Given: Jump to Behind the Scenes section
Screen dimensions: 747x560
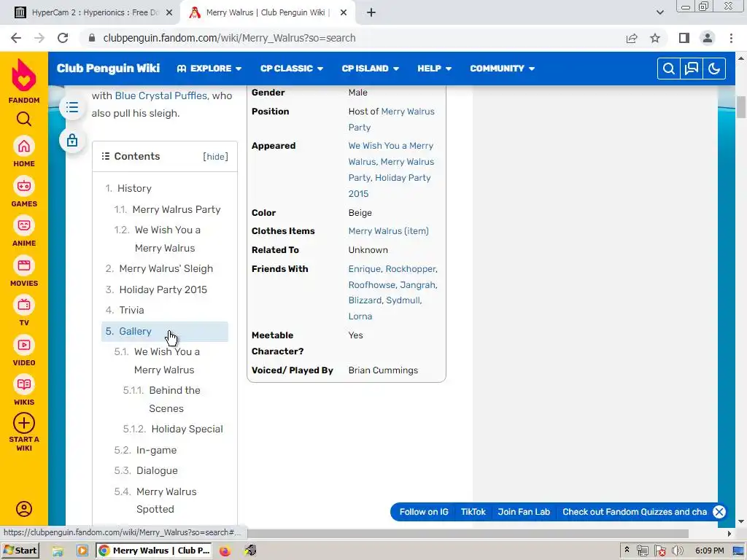Looking at the screenshot, I should (174, 400).
